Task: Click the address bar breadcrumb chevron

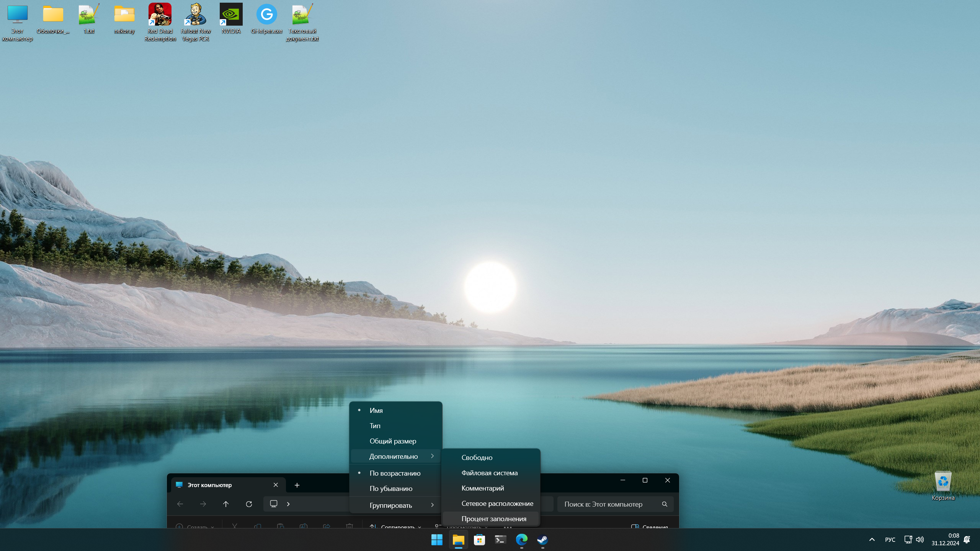Action: click(x=288, y=504)
